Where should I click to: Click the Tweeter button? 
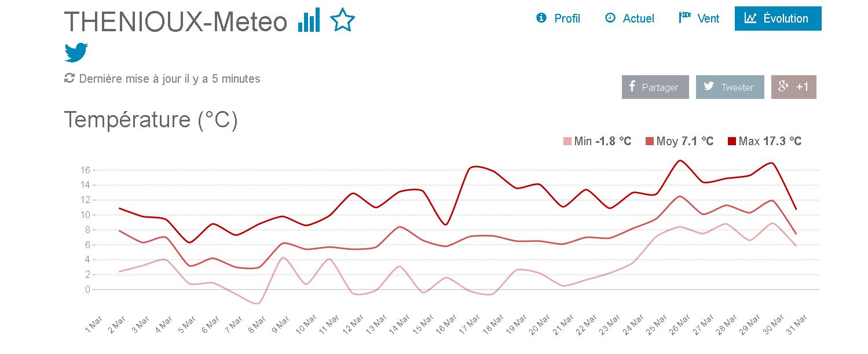730,87
